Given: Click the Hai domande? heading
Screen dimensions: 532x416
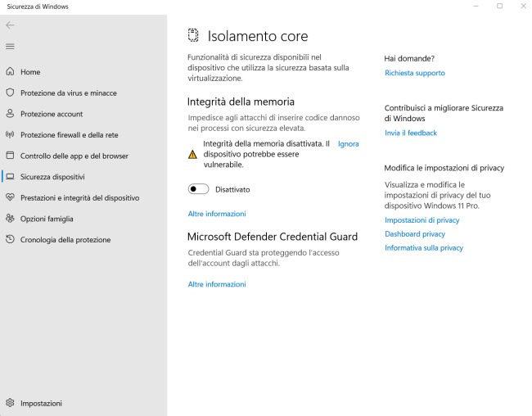Looking at the screenshot, I should pyautogui.click(x=409, y=58).
